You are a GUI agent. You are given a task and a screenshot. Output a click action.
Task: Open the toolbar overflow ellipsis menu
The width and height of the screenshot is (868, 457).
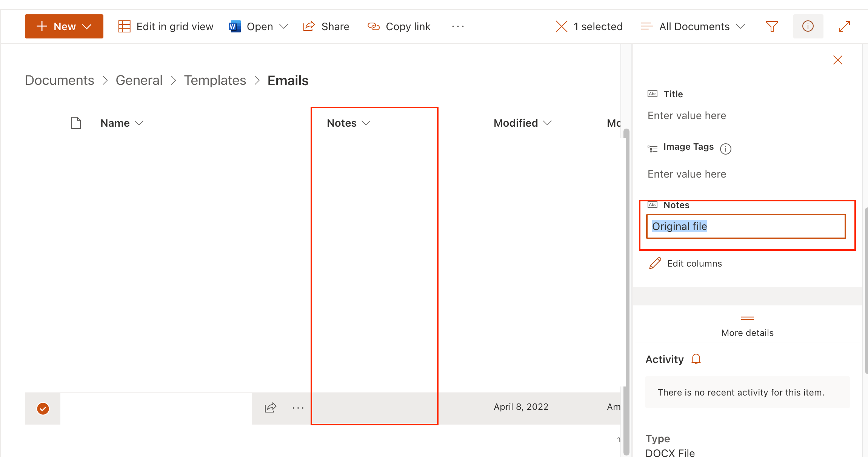click(x=458, y=26)
